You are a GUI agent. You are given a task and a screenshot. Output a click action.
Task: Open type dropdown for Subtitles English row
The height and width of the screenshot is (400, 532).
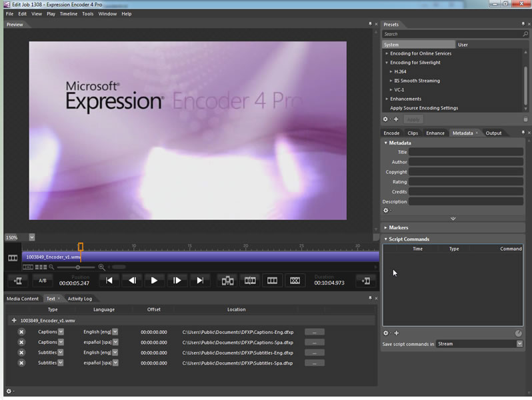coord(61,353)
